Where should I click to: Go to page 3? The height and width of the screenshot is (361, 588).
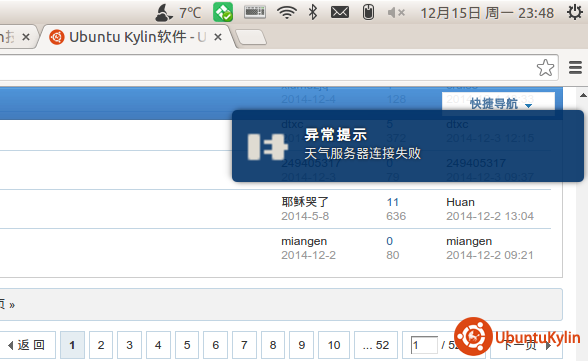pos(129,345)
